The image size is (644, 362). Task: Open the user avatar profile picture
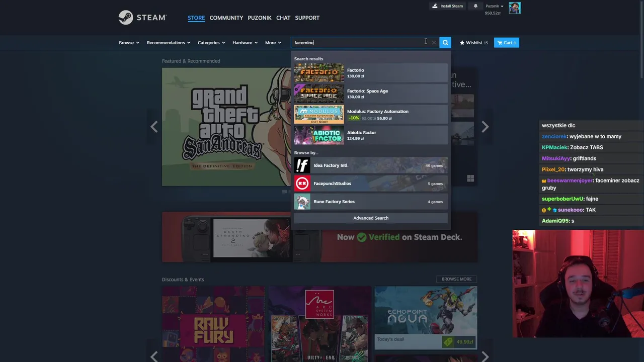click(515, 8)
